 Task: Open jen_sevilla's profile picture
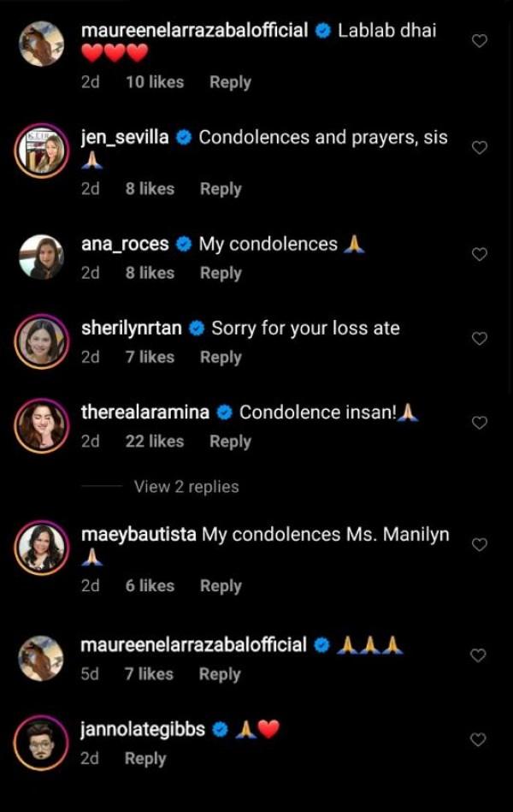click(40, 151)
